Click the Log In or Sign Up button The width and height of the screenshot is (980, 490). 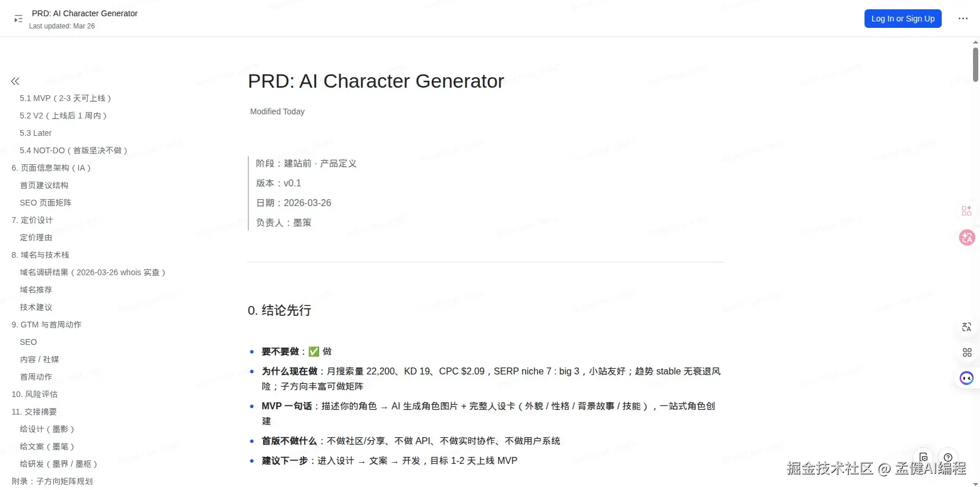coord(902,19)
